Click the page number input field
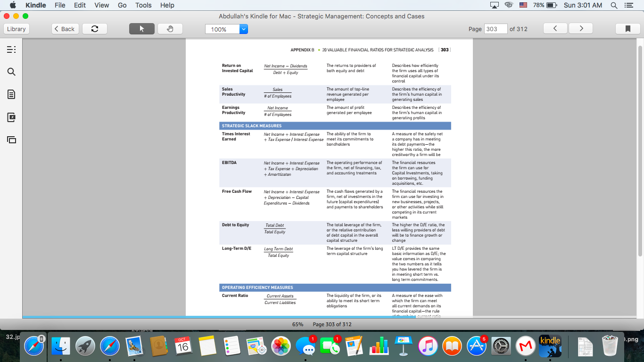The height and width of the screenshot is (362, 644). (x=495, y=29)
